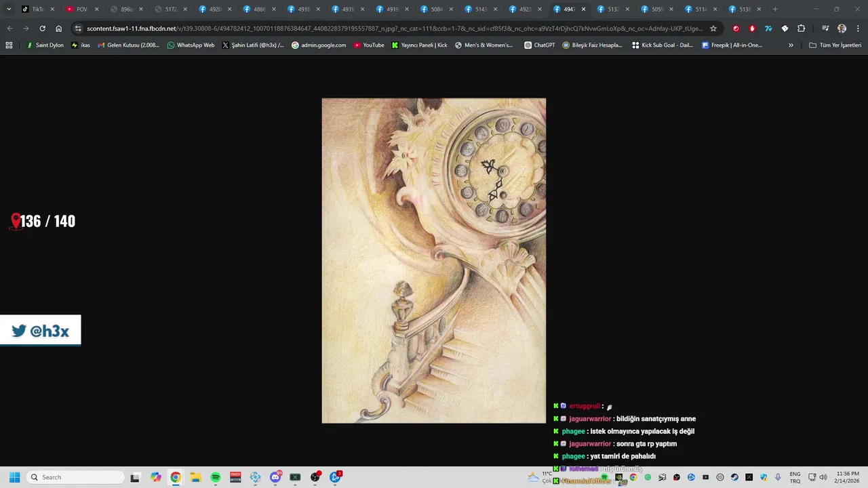Open Windows Security tray icon
The height and width of the screenshot is (488, 868).
click(764, 477)
